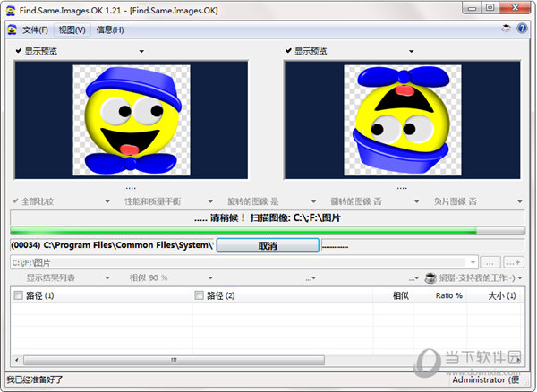Click the (00034) C:\Program Files path text
This screenshot has width=537, height=392.
(112, 245)
